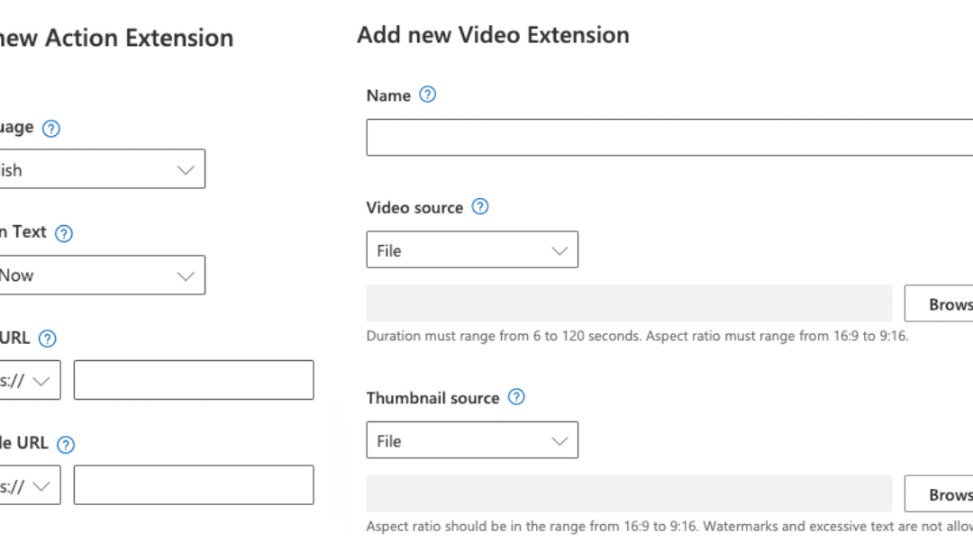The width and height of the screenshot is (973, 560).
Task: Open help for the Action Text field
Action: (x=63, y=232)
